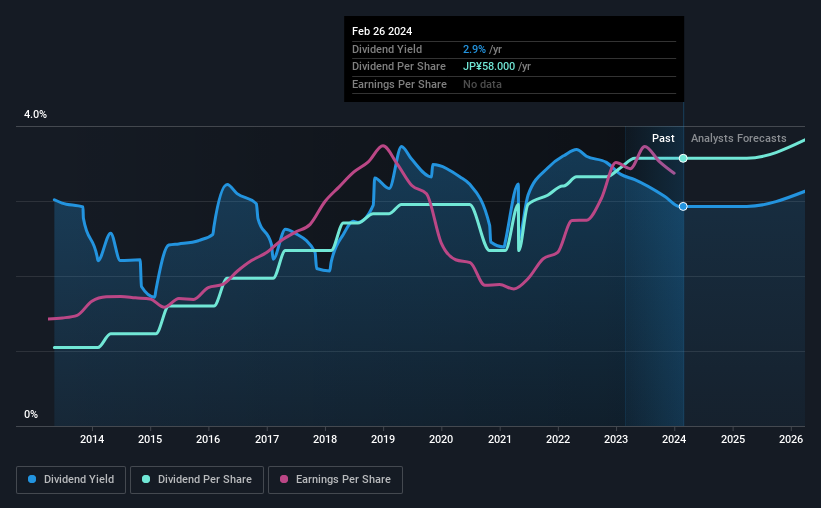This screenshot has height=508, width=821.
Task: Click the 2023 x-axis label
Action: click(x=616, y=439)
